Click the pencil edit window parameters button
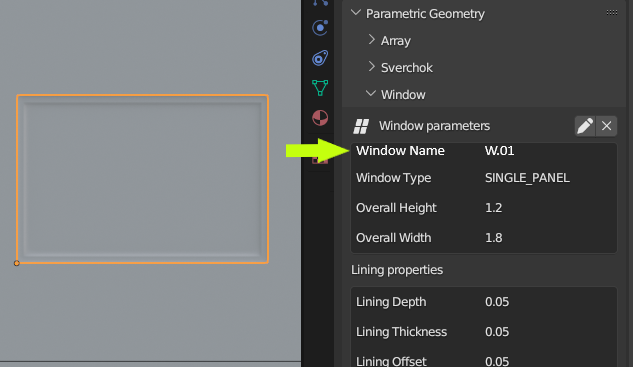633x367 pixels. (x=585, y=126)
